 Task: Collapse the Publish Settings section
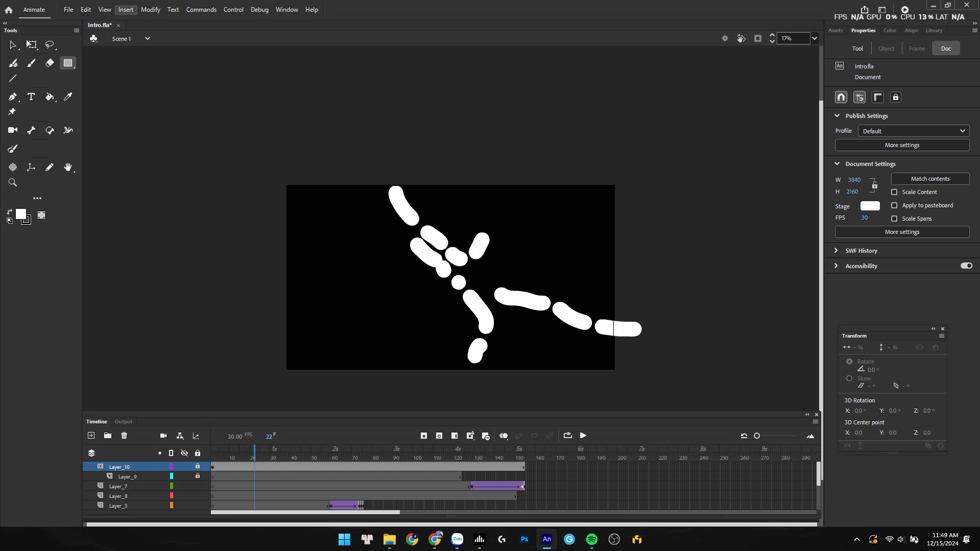837,116
